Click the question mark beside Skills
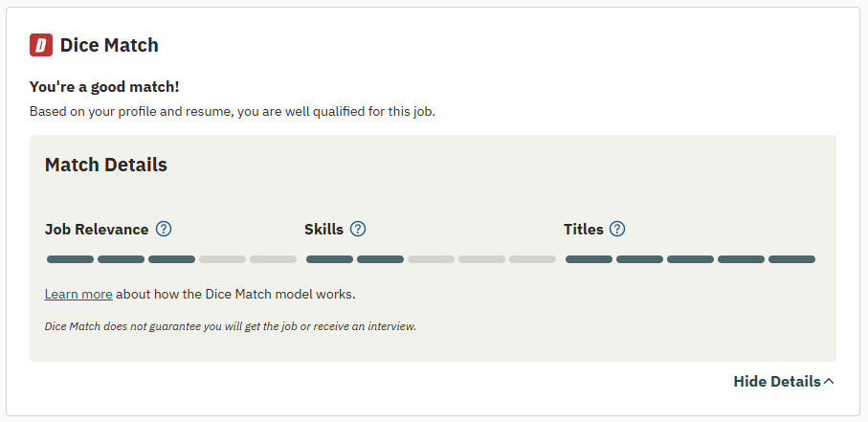868x422 pixels. tap(358, 230)
